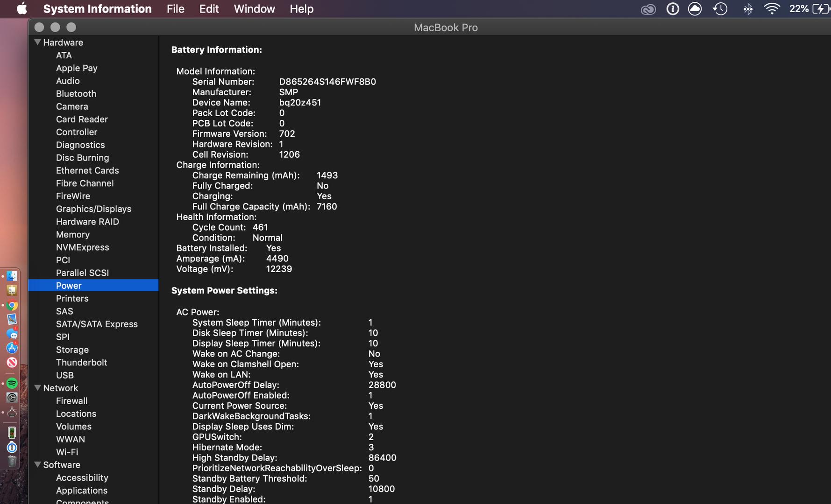Select PCI in the sidebar
831x504 pixels.
coord(63,260)
